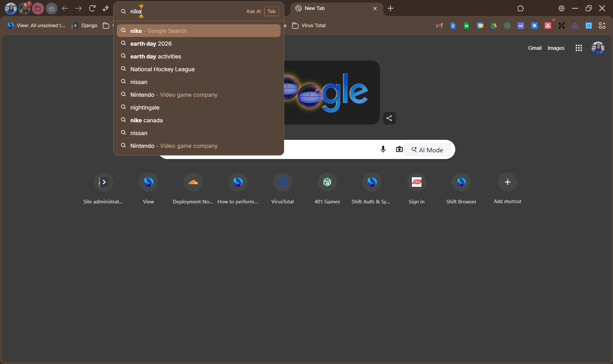This screenshot has width=613, height=364.
Task: Choose 'earth day activities' suggestion
Action: (x=199, y=56)
